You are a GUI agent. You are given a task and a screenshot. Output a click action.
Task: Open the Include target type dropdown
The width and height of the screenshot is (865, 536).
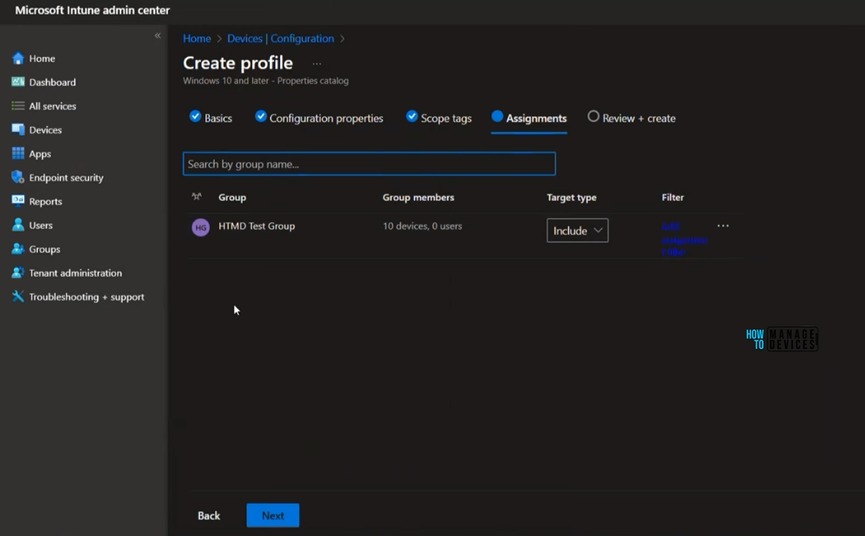tap(578, 231)
